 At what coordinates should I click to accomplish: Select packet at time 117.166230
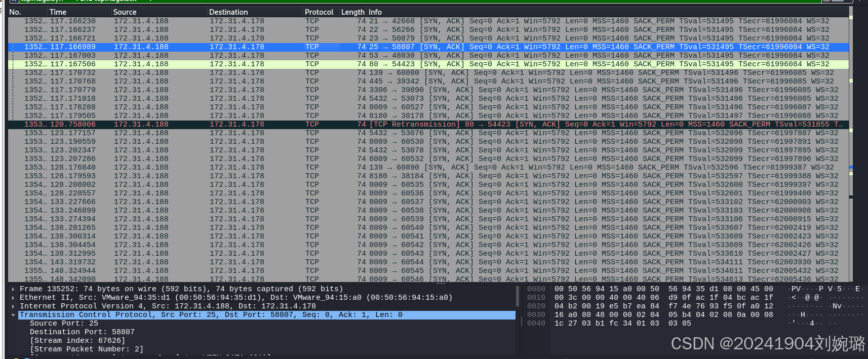point(428,21)
